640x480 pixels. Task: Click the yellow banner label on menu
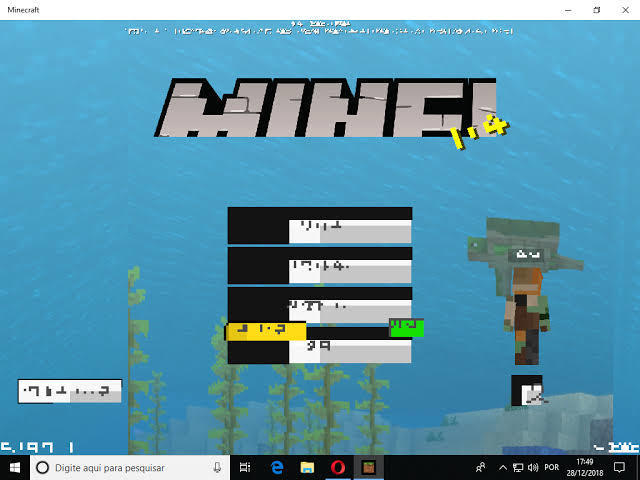(265, 331)
